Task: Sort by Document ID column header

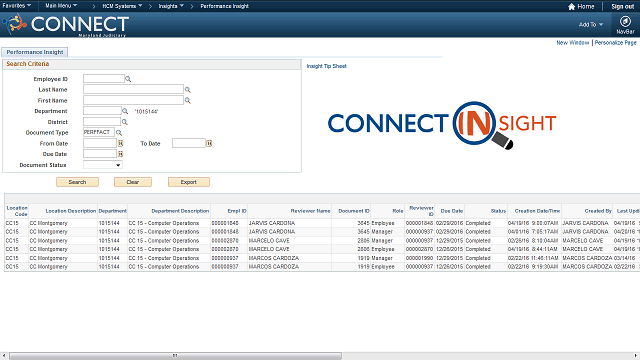Action: [x=354, y=211]
